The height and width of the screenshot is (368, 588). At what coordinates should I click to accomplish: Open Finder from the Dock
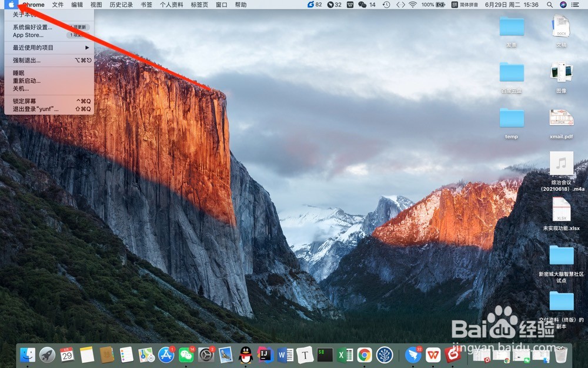[28, 354]
